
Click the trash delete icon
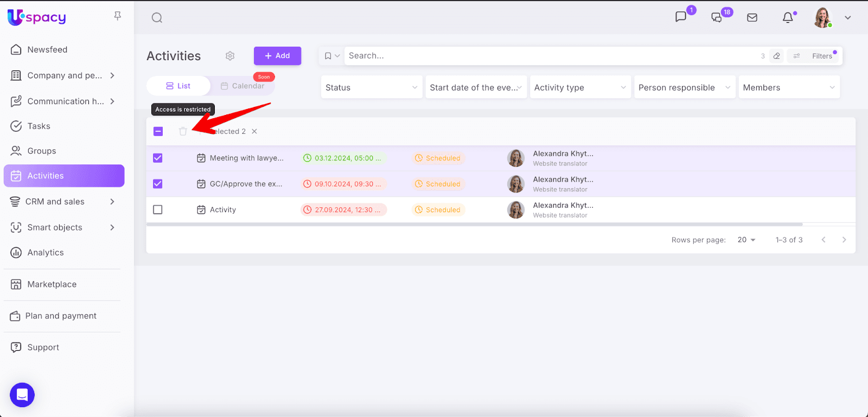click(x=183, y=131)
